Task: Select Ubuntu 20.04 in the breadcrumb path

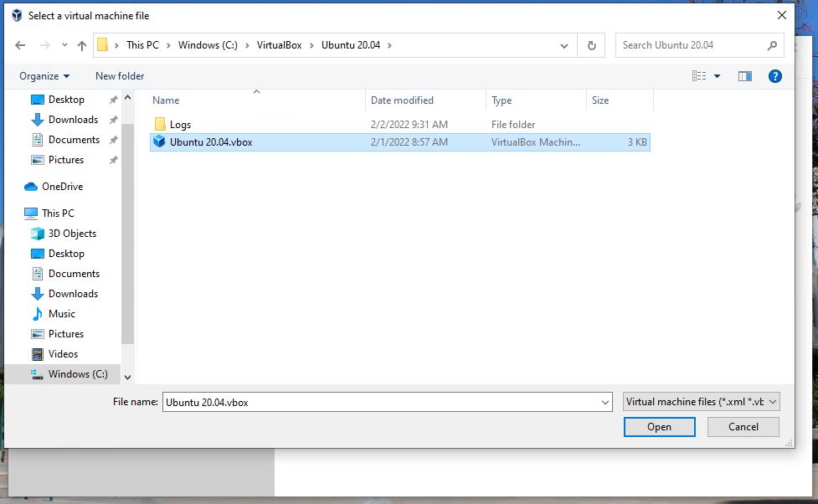Action: (x=351, y=45)
